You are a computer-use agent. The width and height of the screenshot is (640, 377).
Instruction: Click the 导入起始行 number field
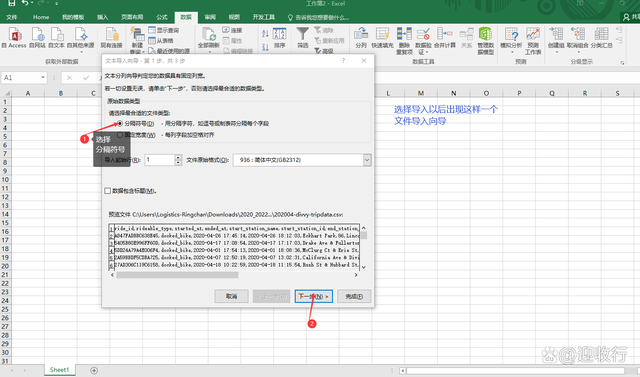pos(159,160)
